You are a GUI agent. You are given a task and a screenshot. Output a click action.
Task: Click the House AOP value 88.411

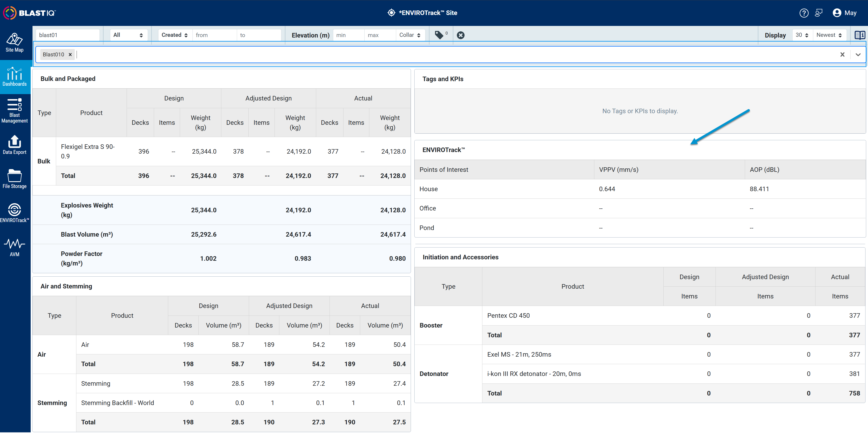click(x=759, y=189)
